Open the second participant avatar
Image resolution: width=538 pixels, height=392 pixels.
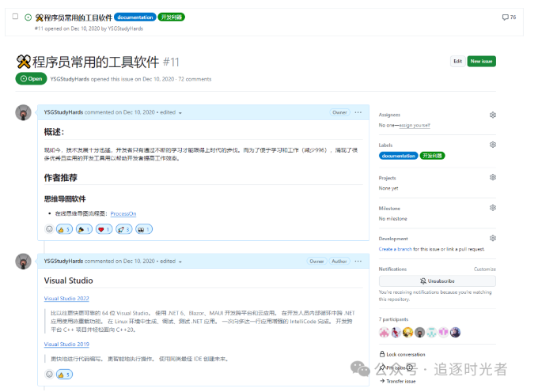396,333
